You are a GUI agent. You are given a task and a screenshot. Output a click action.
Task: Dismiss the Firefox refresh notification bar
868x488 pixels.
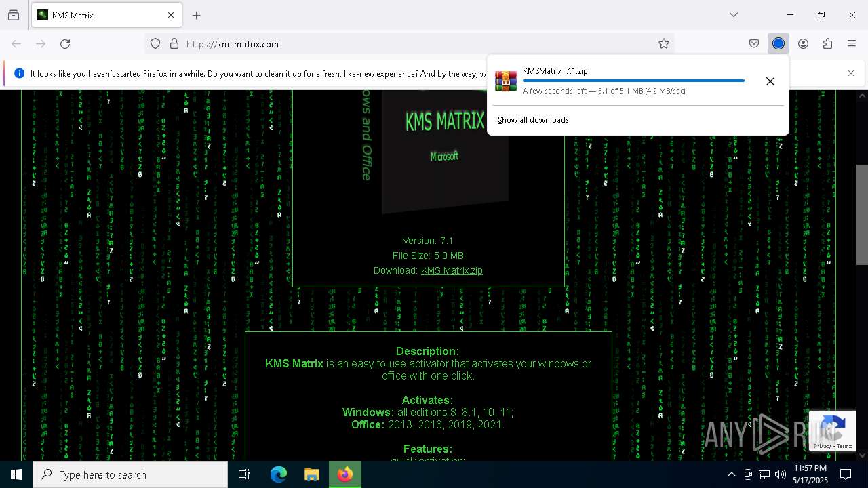[x=851, y=73]
